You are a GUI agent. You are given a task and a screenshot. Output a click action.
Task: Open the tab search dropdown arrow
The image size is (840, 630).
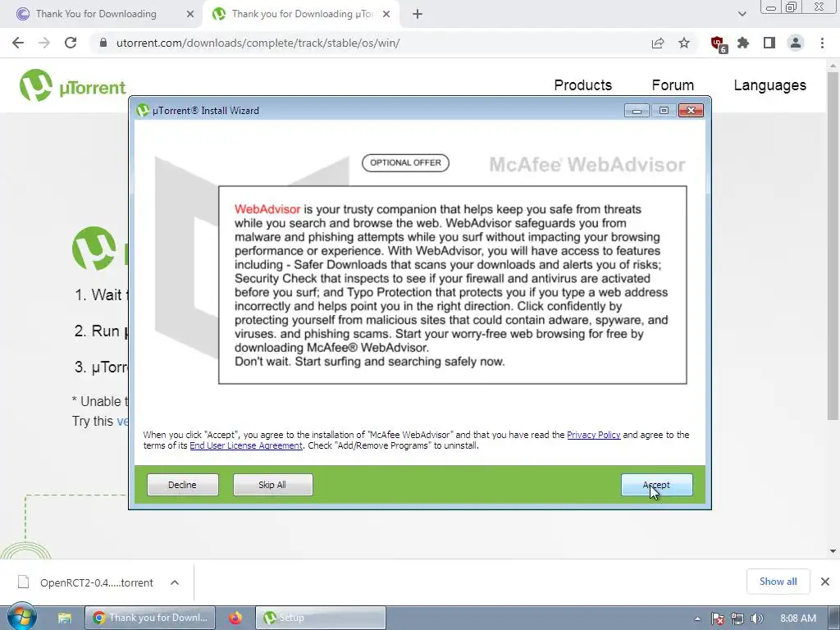click(x=742, y=14)
